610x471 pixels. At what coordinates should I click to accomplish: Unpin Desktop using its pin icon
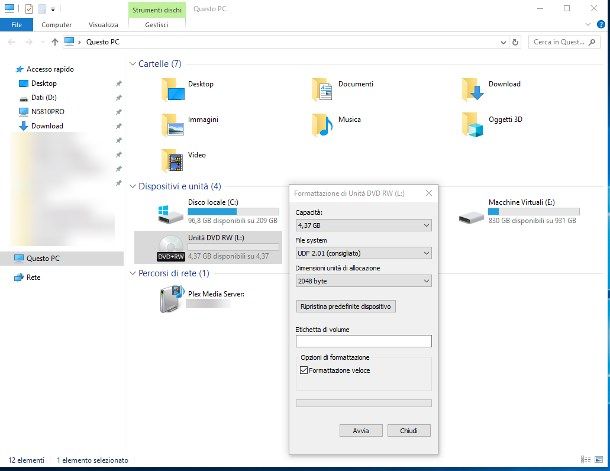click(119, 83)
